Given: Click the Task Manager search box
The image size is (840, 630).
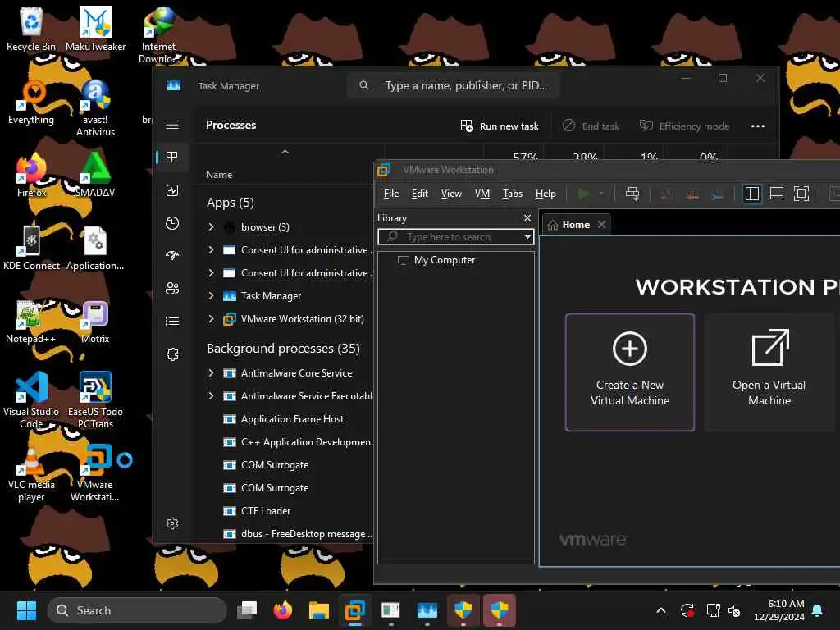Looking at the screenshot, I should coord(453,85).
